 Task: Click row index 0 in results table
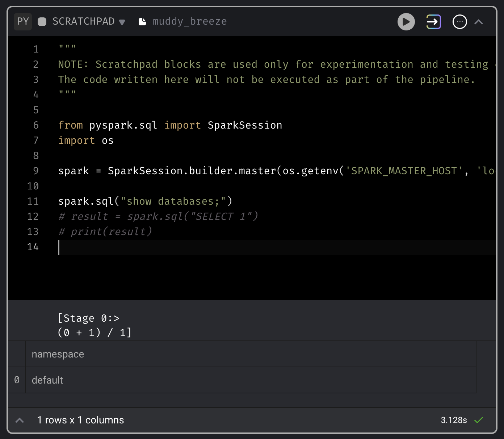(x=17, y=380)
